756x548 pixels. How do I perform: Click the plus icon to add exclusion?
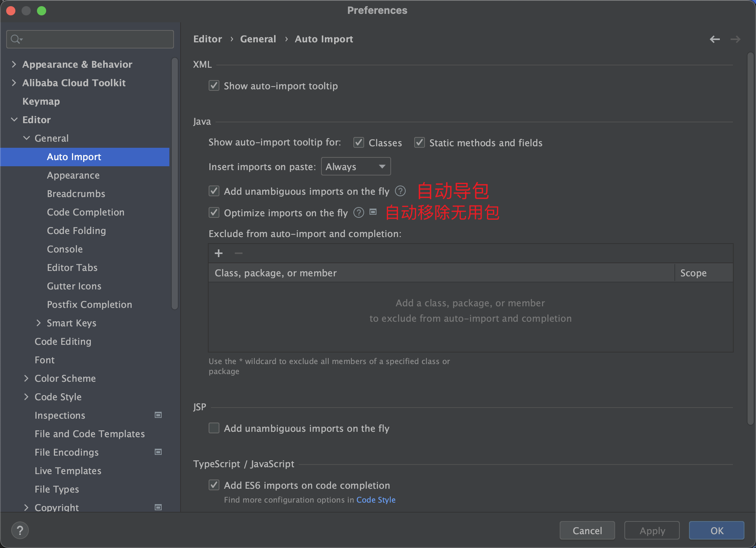[219, 253]
